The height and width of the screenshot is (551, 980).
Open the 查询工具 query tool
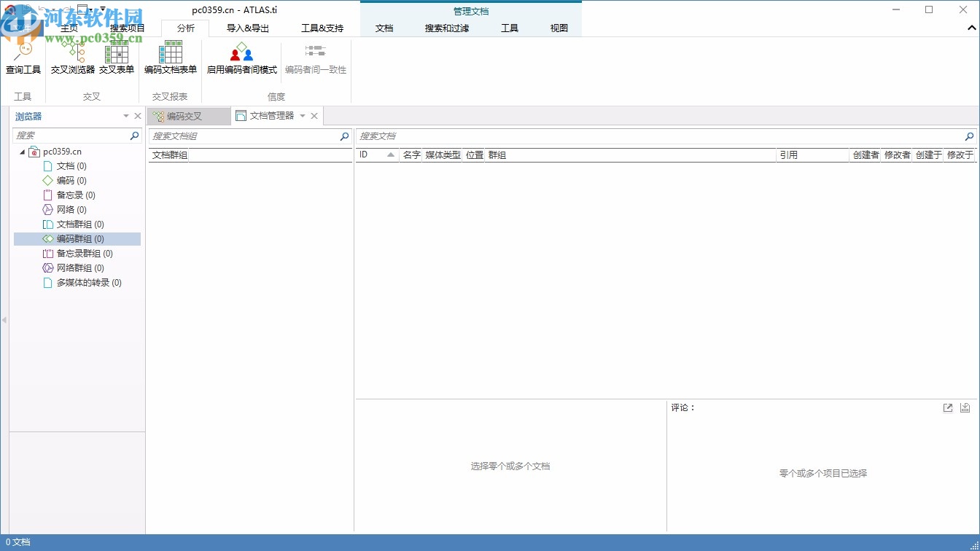(x=23, y=58)
